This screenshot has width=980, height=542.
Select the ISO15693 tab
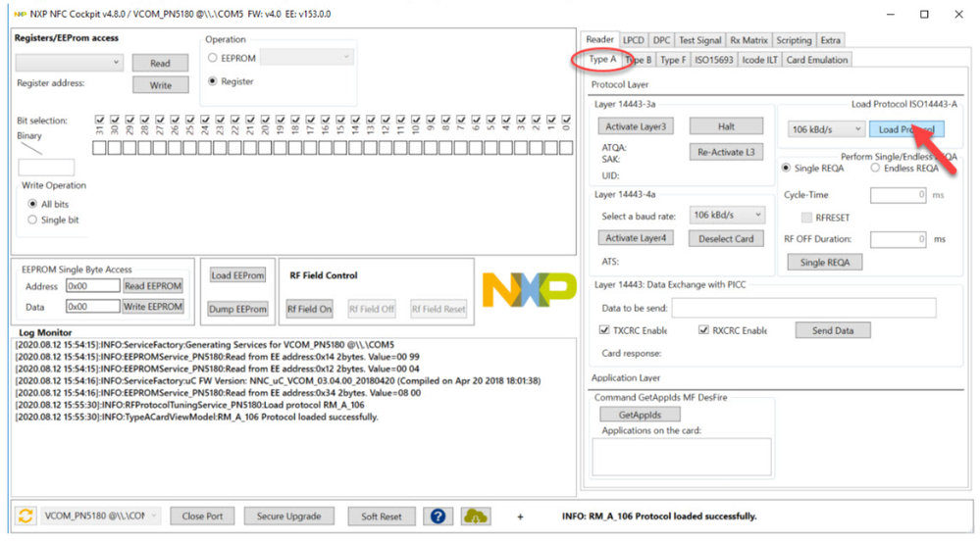[x=714, y=60]
